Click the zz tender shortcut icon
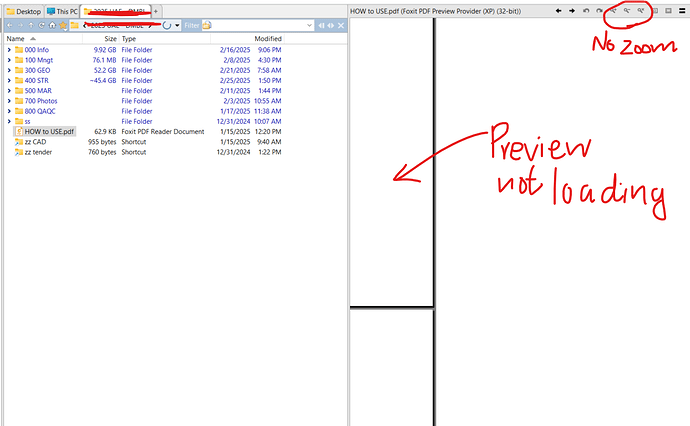Screen dimensions: 690x426 (19, 152)
